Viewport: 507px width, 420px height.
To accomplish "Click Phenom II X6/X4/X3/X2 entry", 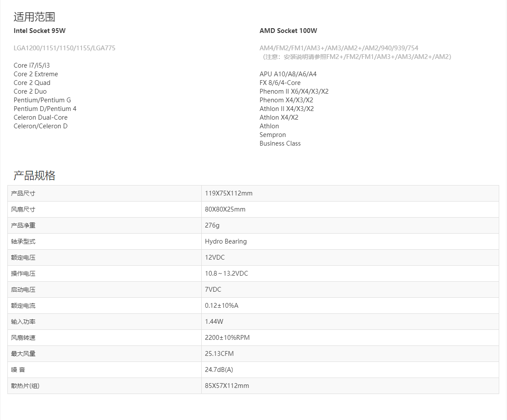I will pos(294,92).
